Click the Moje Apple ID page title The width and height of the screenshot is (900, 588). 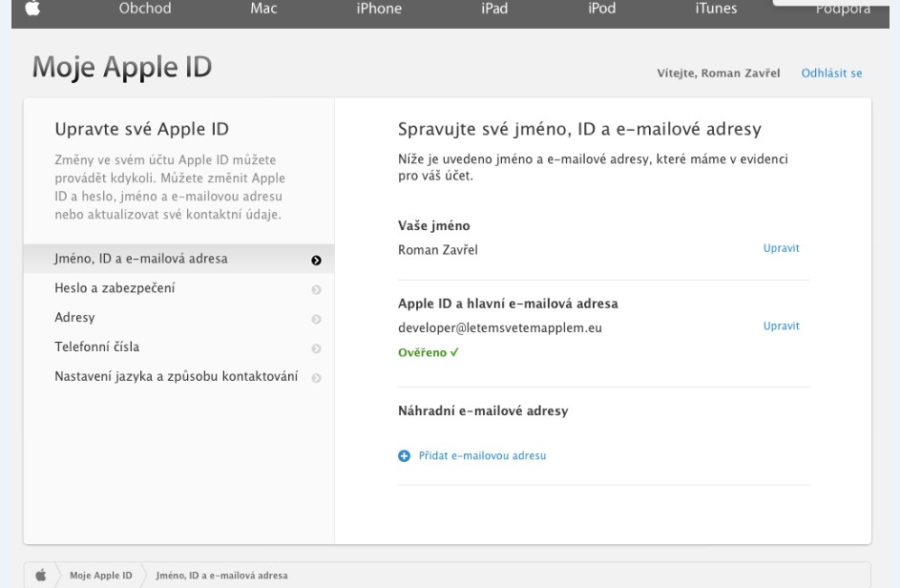pyautogui.click(x=122, y=67)
